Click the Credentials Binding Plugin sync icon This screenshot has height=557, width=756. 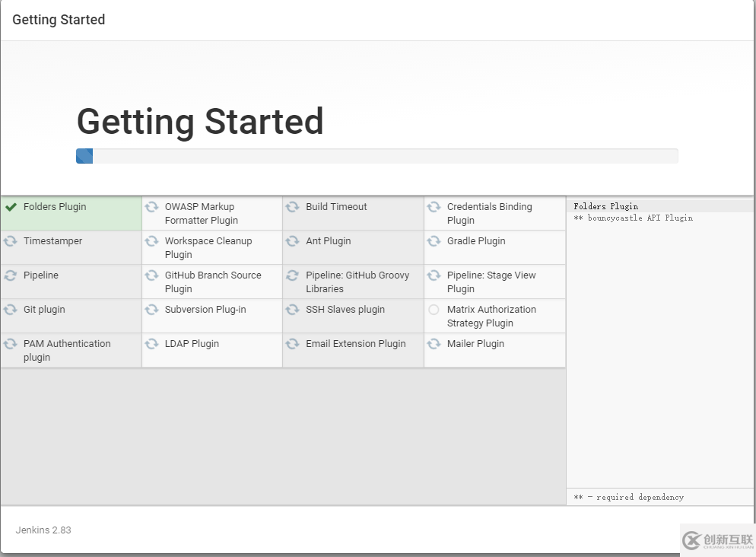click(434, 207)
